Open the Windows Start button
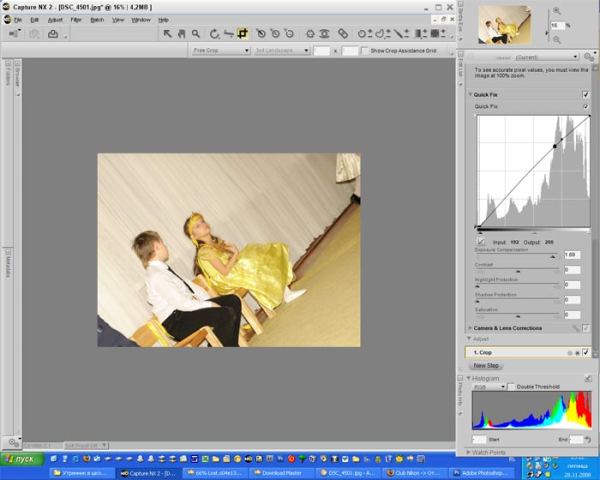The height and width of the screenshot is (480, 600). (x=22, y=459)
